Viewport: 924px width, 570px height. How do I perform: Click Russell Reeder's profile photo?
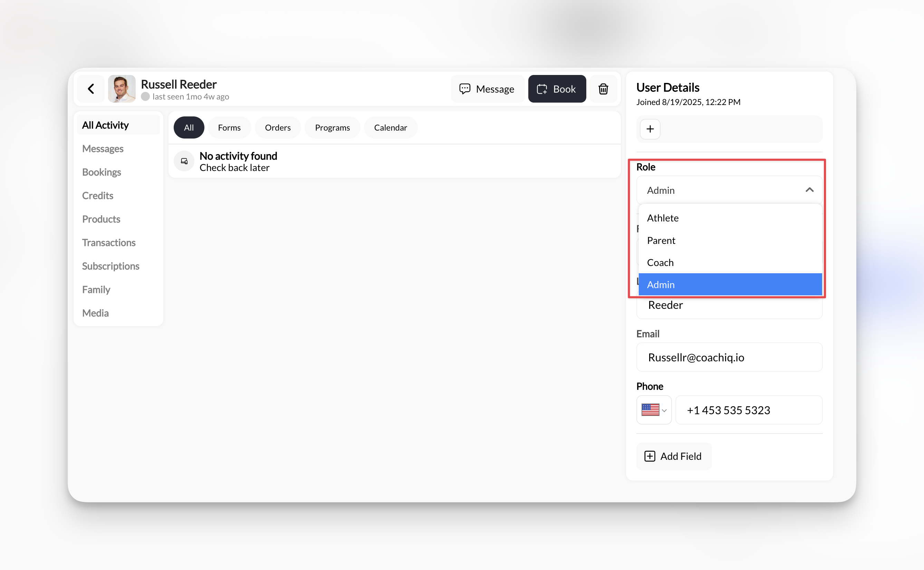(x=122, y=89)
